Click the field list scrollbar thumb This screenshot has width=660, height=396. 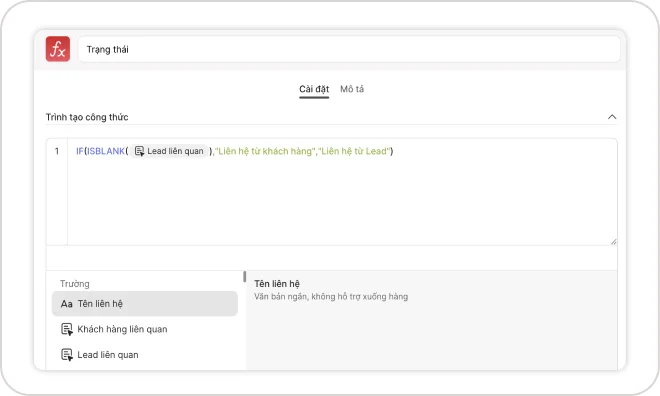(245, 276)
